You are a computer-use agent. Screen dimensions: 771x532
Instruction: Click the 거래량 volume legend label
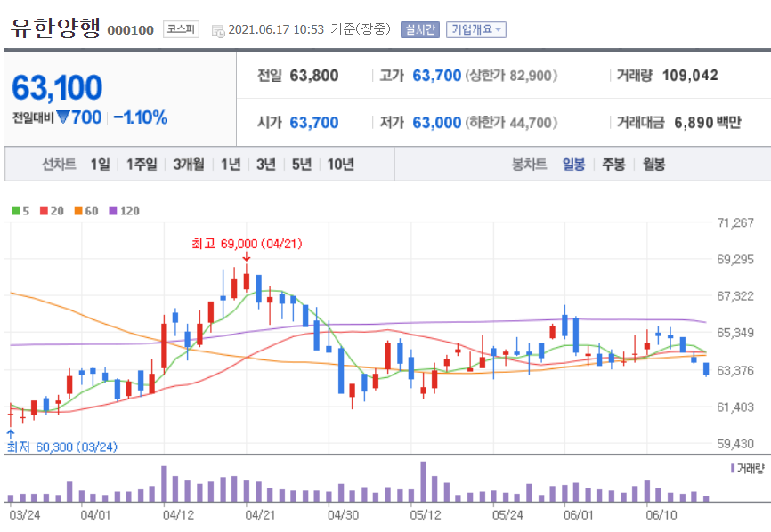pos(748,469)
